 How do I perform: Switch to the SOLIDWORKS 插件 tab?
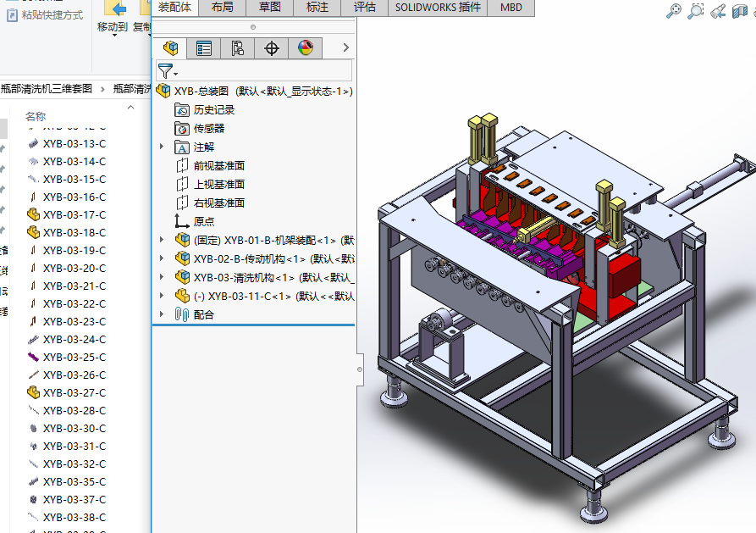(x=438, y=8)
